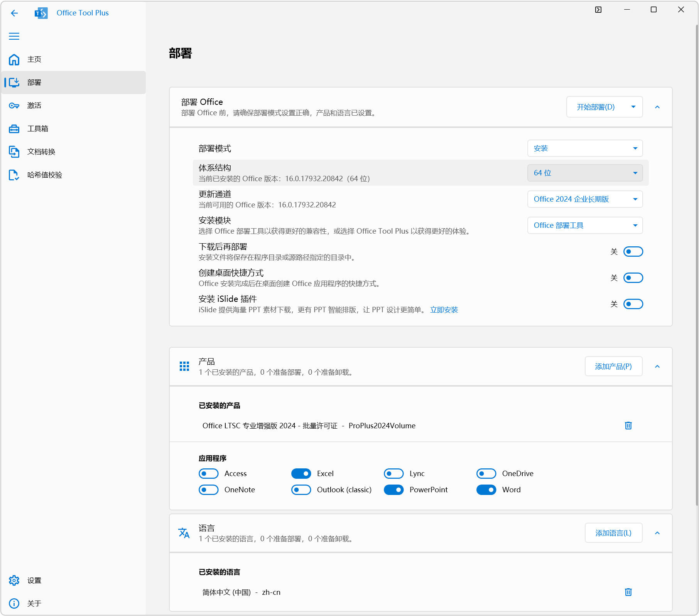Click the 添加产品(P) button

click(x=613, y=366)
